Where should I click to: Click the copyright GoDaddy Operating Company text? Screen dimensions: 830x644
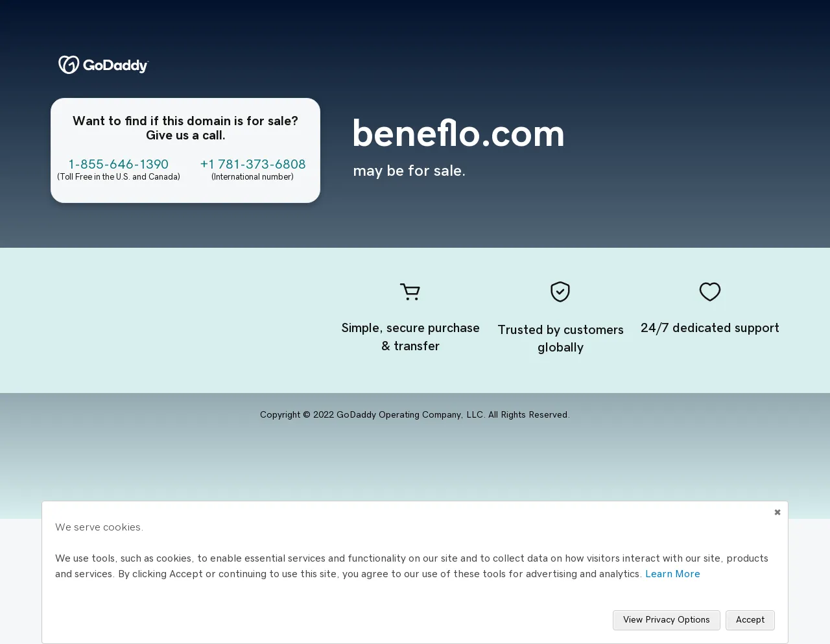[415, 414]
